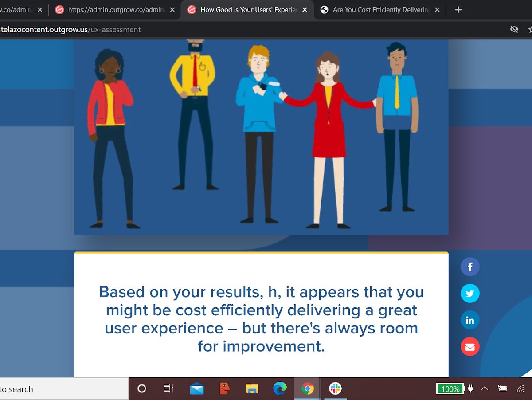Click the Windows taskbar search box
This screenshot has width=532, height=400.
point(62,389)
